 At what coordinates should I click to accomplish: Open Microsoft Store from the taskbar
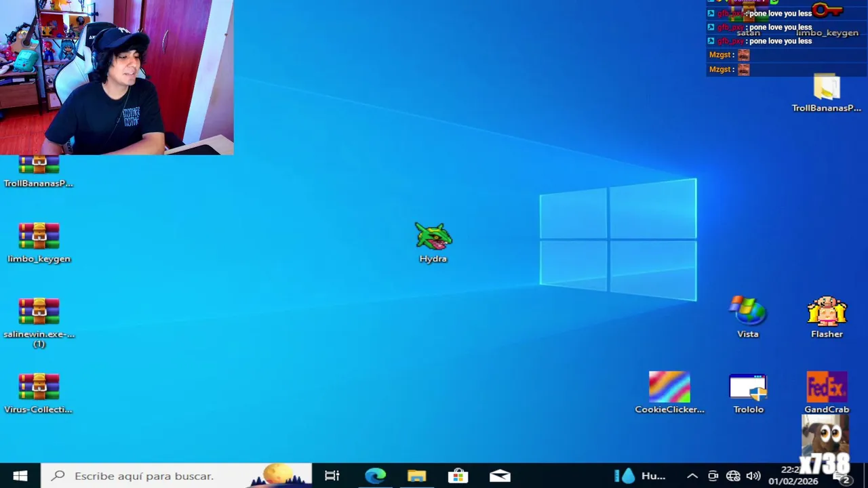pyautogui.click(x=458, y=476)
